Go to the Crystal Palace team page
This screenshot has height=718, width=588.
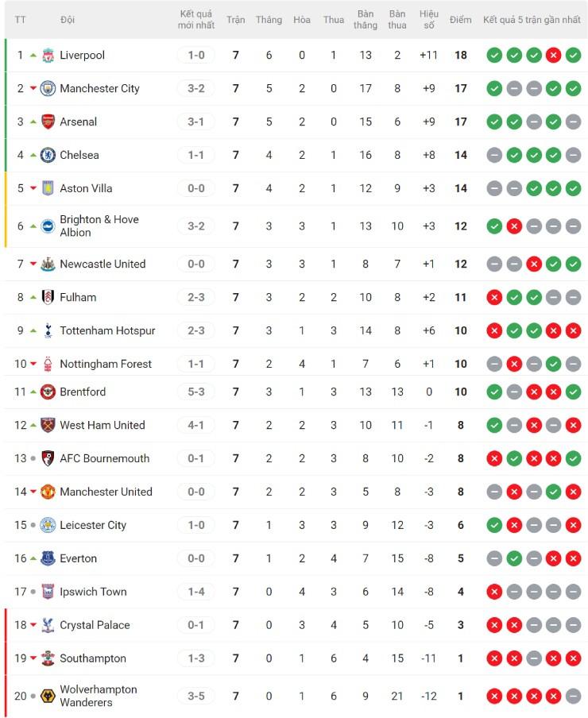point(95,625)
